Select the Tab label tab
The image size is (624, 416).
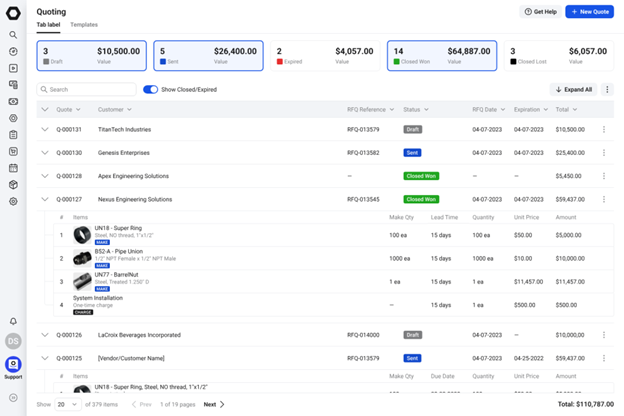pos(49,24)
